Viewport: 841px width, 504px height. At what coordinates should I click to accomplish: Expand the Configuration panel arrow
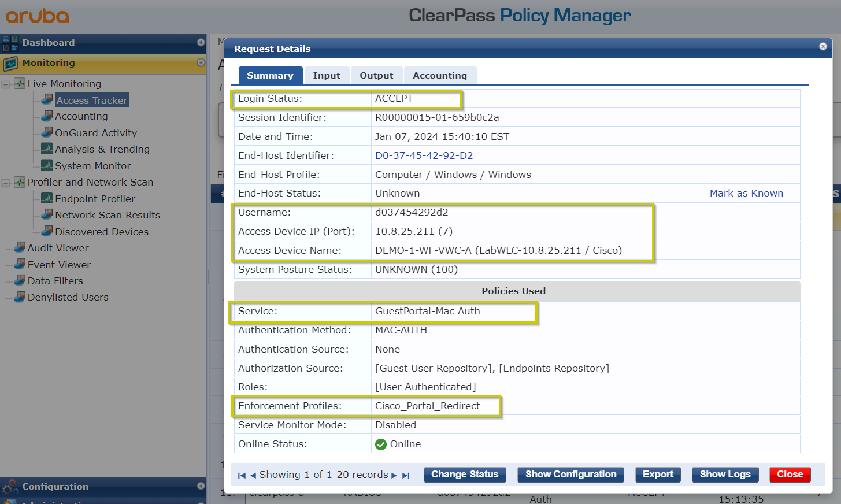coord(201,486)
